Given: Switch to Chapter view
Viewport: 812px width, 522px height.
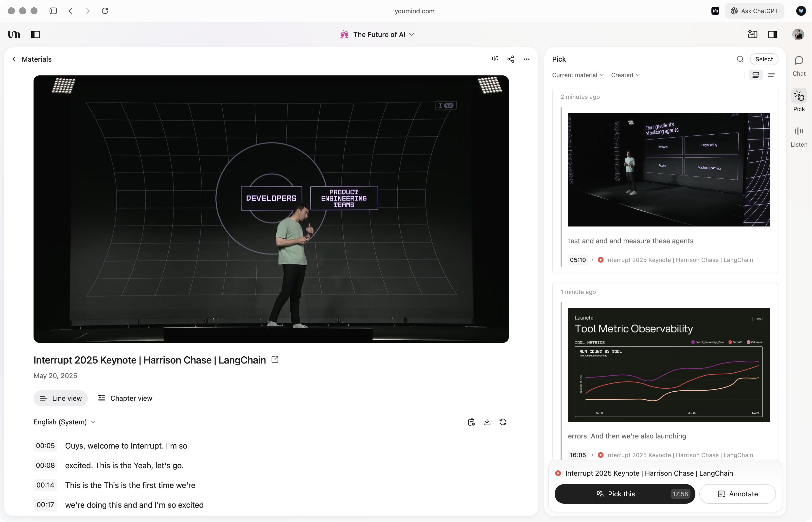Looking at the screenshot, I should click(125, 398).
